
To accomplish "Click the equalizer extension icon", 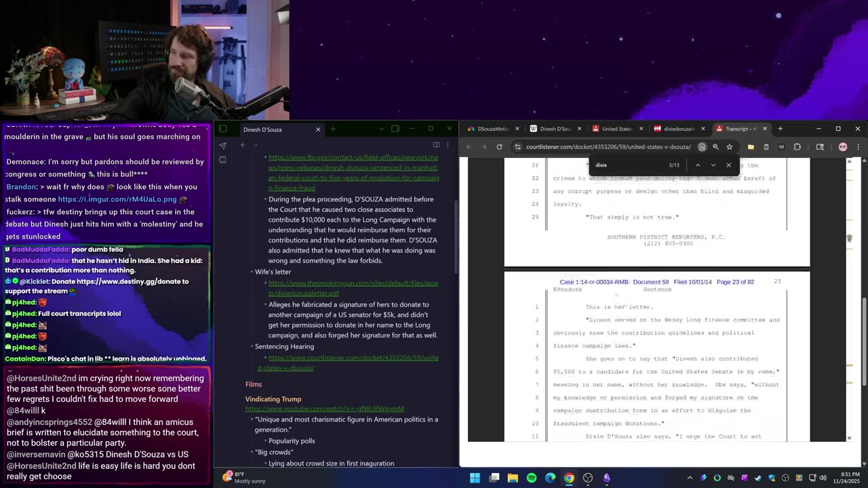I will click(782, 147).
